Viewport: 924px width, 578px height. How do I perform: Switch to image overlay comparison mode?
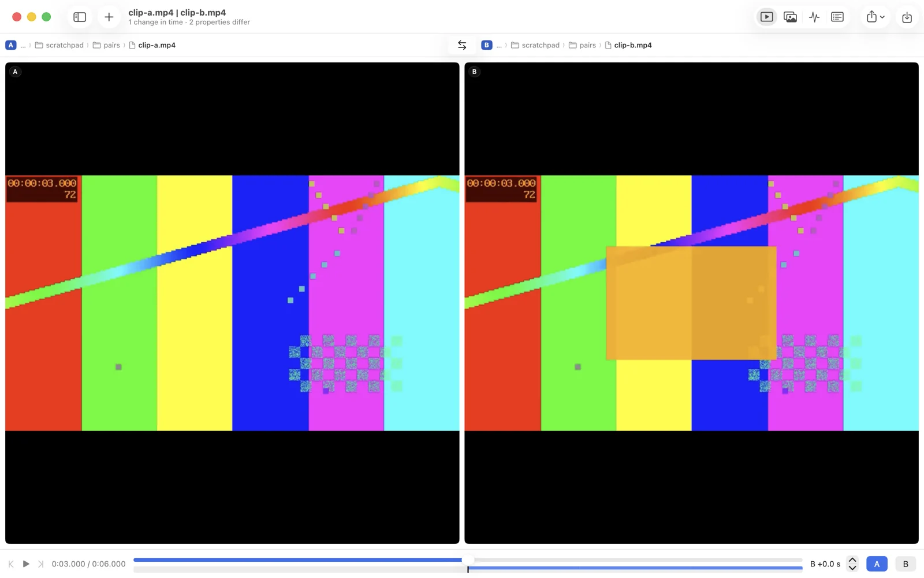point(790,17)
